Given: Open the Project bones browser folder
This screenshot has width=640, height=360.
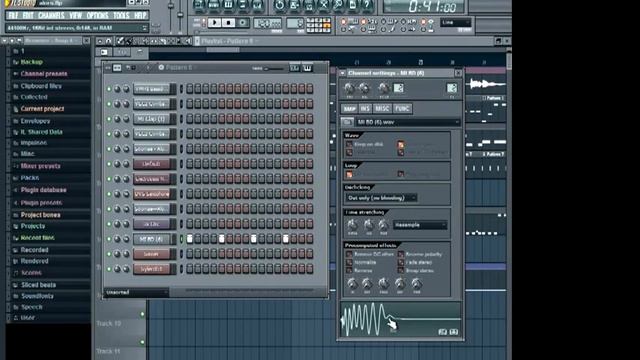Looking at the screenshot, I should tap(40, 215).
